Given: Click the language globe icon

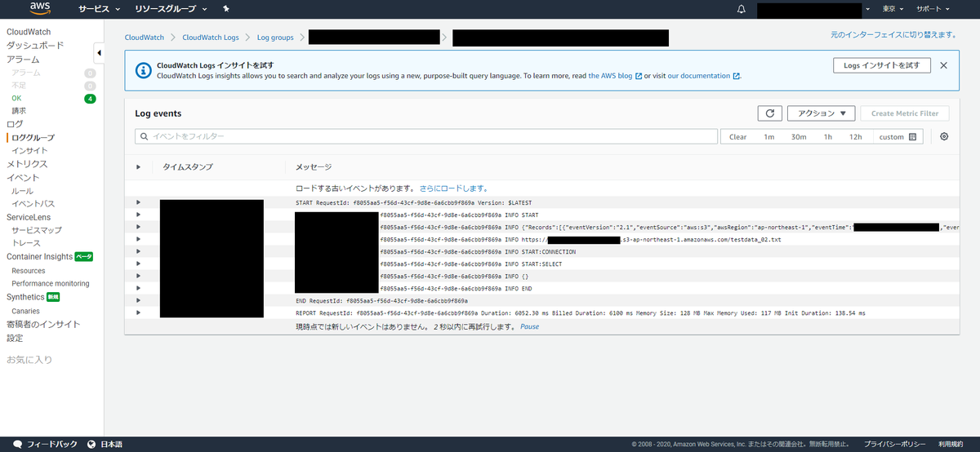Looking at the screenshot, I should 91,444.
